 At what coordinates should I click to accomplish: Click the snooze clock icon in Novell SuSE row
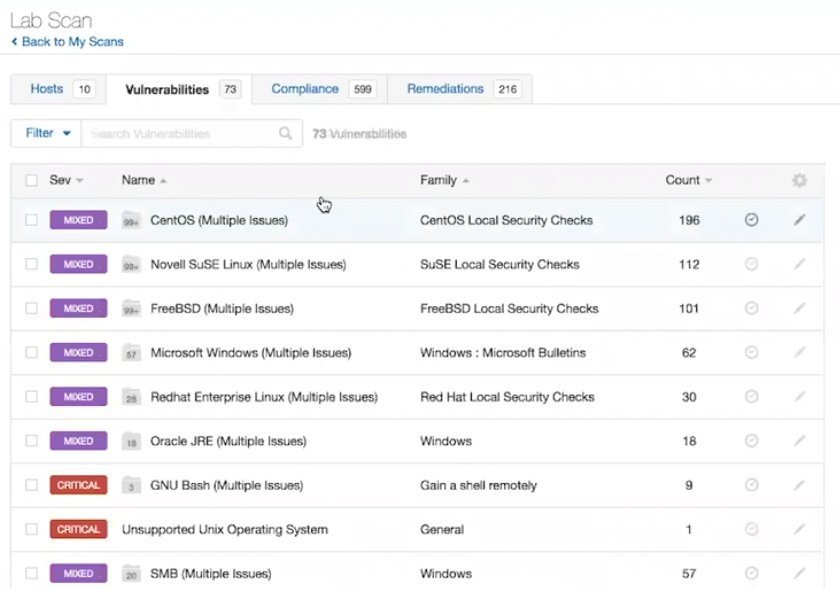pos(752,264)
